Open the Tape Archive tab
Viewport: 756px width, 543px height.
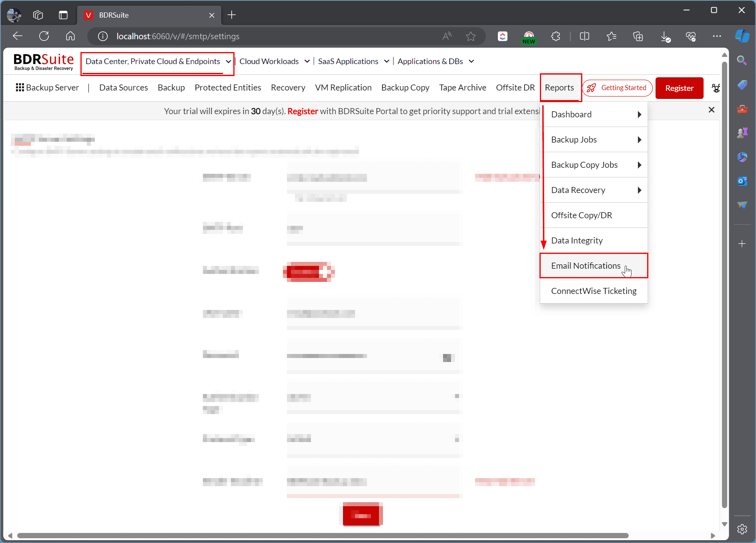coord(463,88)
